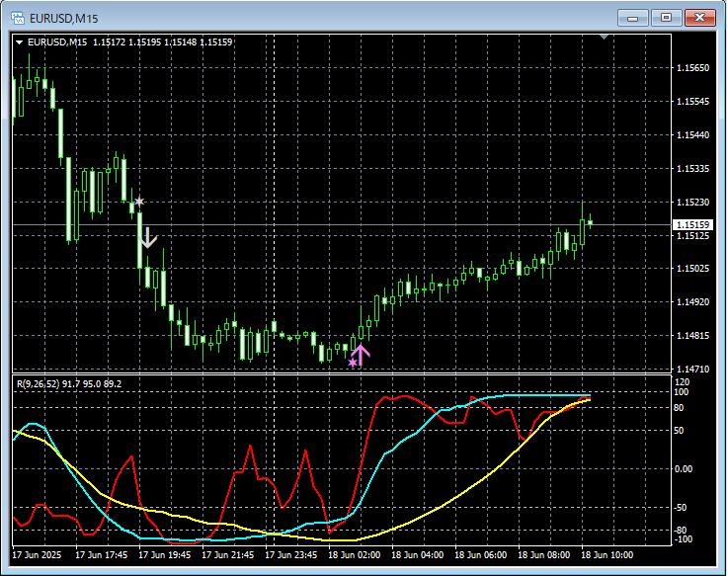Click the 1.15335 price scale label
The height and width of the screenshot is (576, 728).
tap(693, 169)
